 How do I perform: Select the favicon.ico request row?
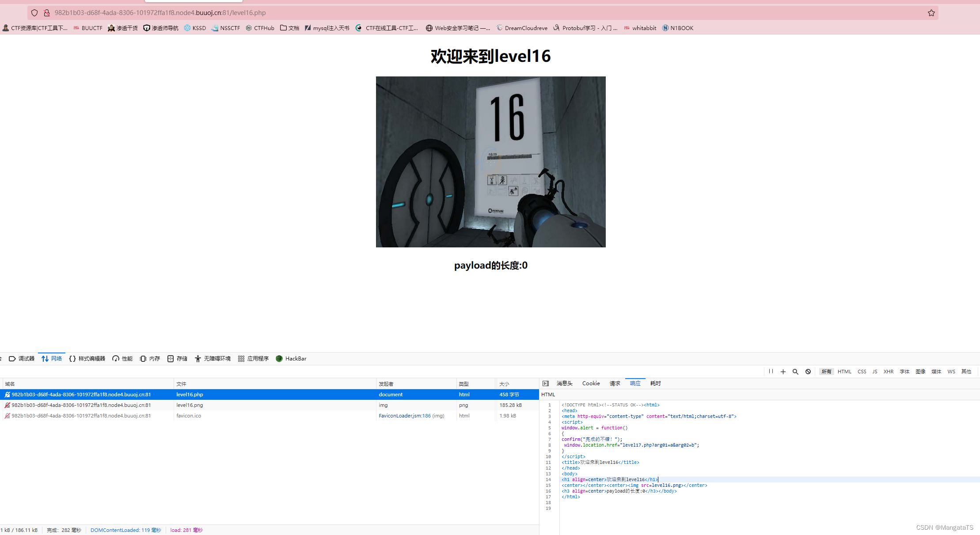(270, 416)
